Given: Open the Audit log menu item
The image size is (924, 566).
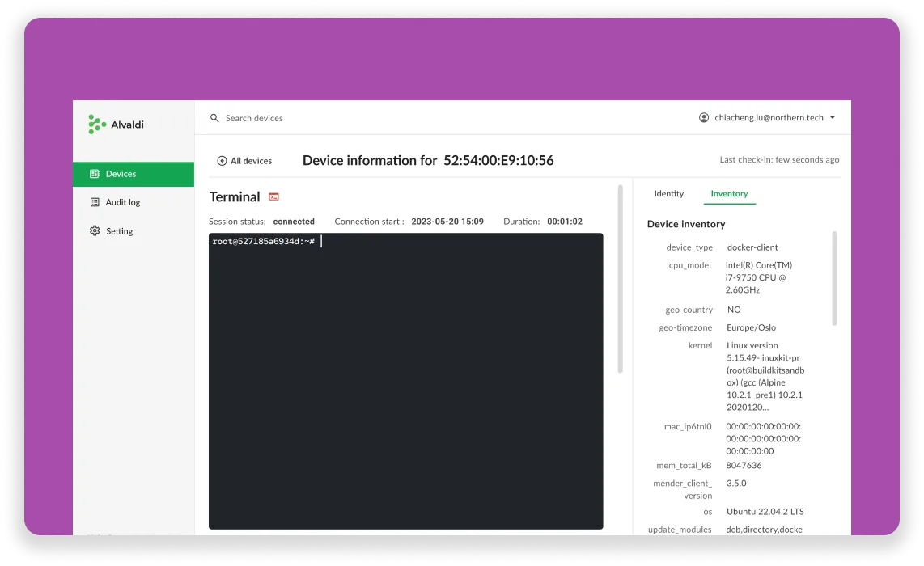Looking at the screenshot, I should pyautogui.click(x=134, y=202).
